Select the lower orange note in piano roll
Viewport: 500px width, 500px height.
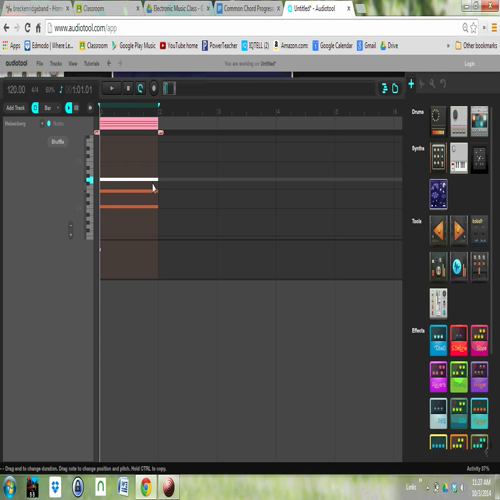point(129,207)
